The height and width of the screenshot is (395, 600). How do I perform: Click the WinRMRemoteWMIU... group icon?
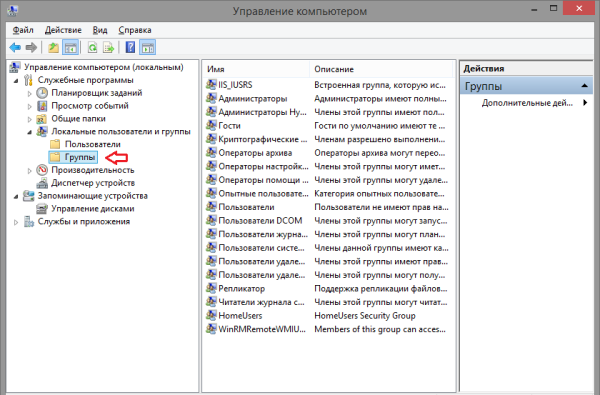pos(211,328)
